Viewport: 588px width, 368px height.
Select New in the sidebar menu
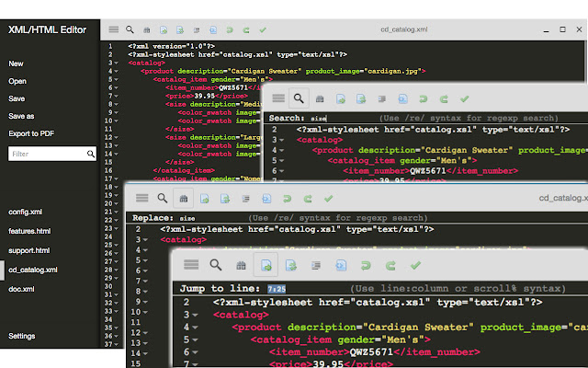pos(16,63)
